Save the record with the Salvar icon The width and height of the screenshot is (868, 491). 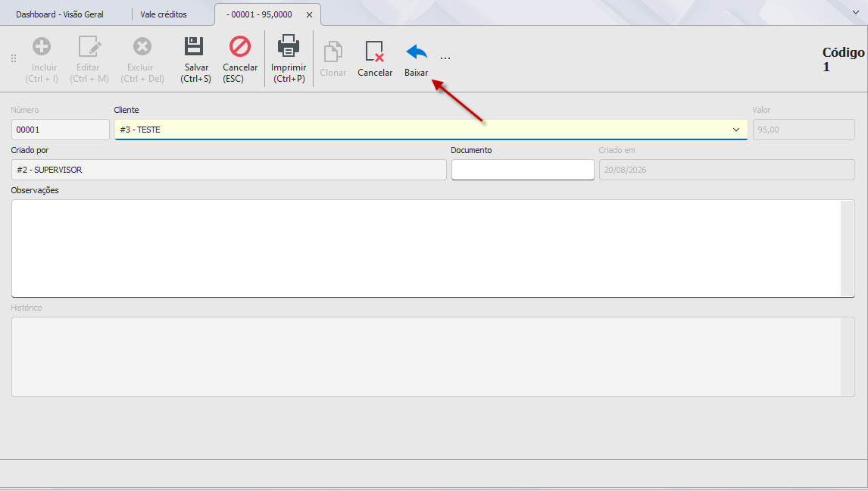pos(194,46)
